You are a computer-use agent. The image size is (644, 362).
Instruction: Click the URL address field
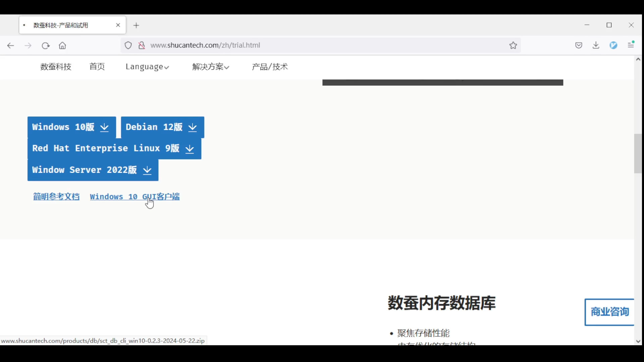322,45
